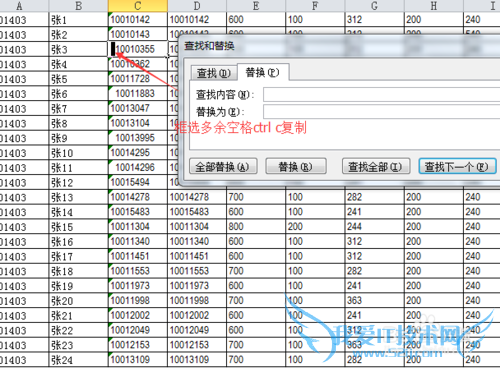Click column D cell 10014278

coord(197,197)
